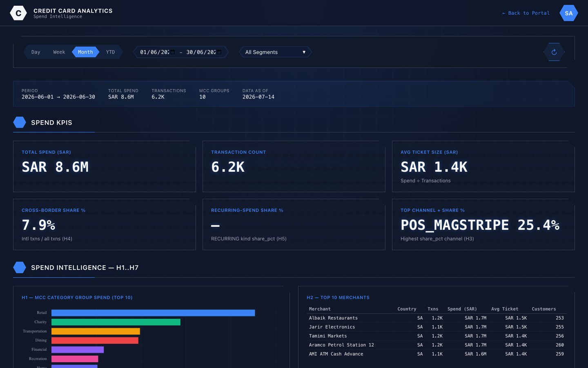Click the Cross-Border Share 7.9% value
Image resolution: width=588 pixels, height=368 pixels.
coord(38,225)
